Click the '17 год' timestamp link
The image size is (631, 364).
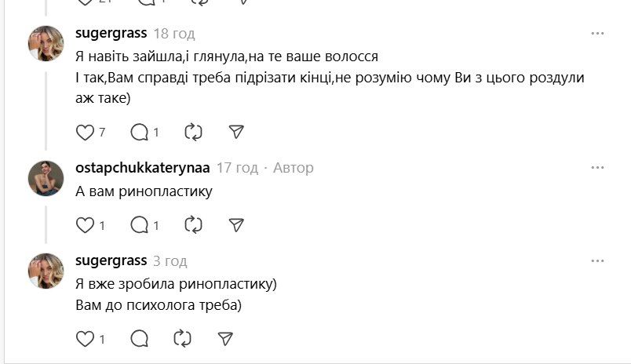[x=237, y=168]
